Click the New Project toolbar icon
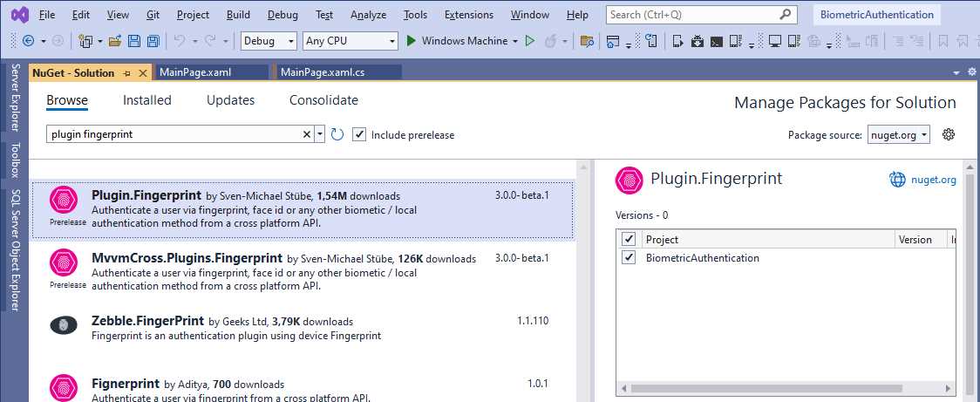 [85, 41]
